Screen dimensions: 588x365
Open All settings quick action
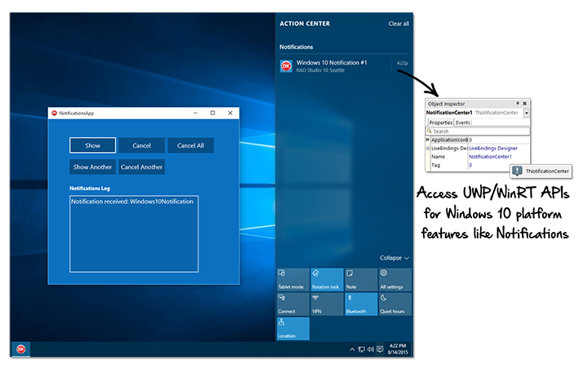coord(395,279)
